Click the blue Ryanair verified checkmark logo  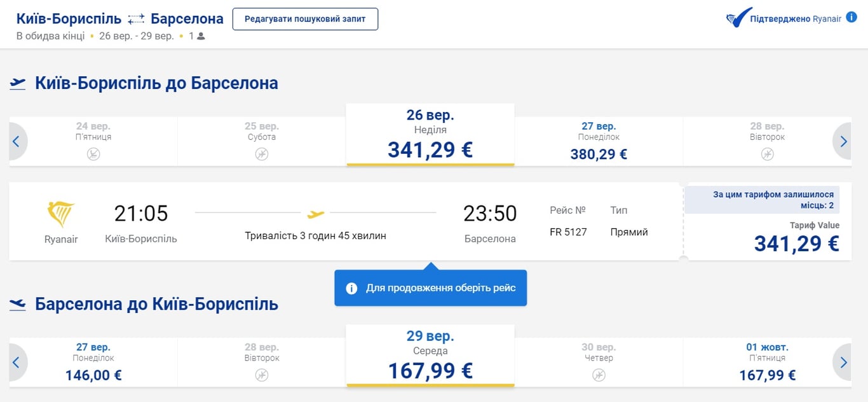738,18
